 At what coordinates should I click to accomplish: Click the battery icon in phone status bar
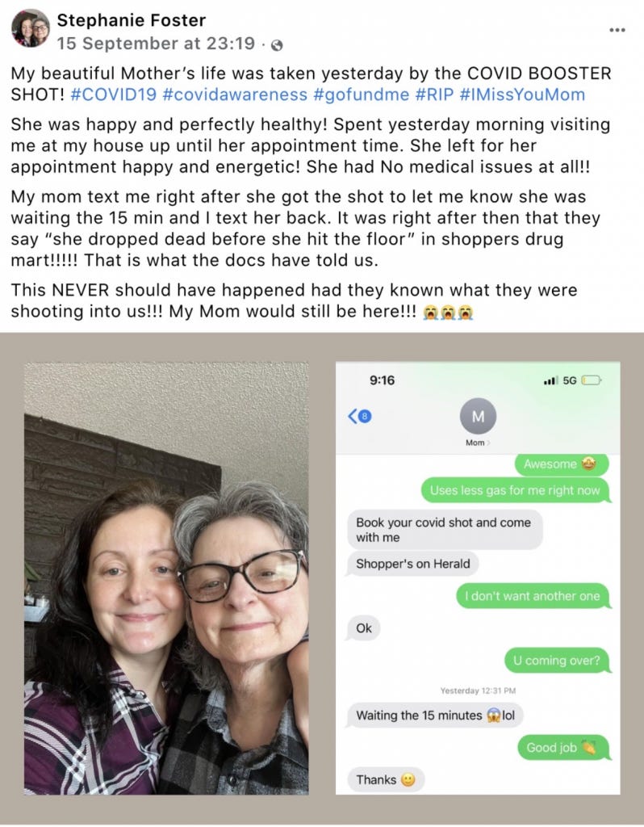pyautogui.click(x=592, y=380)
